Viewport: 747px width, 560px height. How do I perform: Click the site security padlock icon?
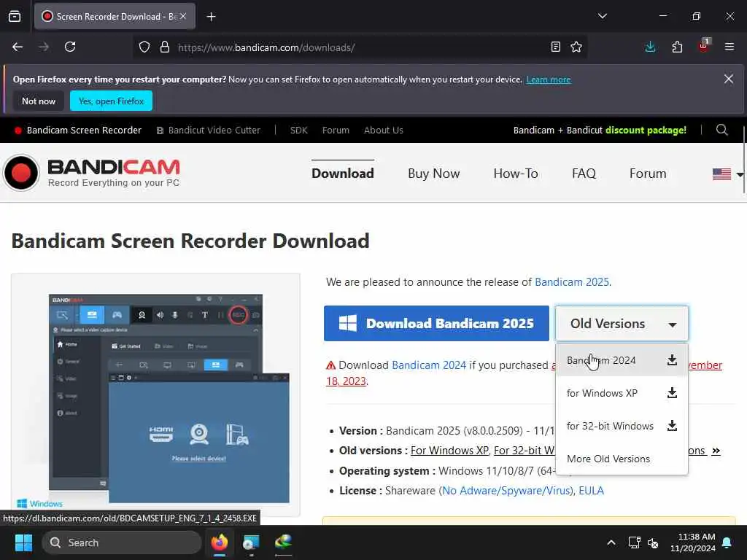pyautogui.click(x=165, y=47)
